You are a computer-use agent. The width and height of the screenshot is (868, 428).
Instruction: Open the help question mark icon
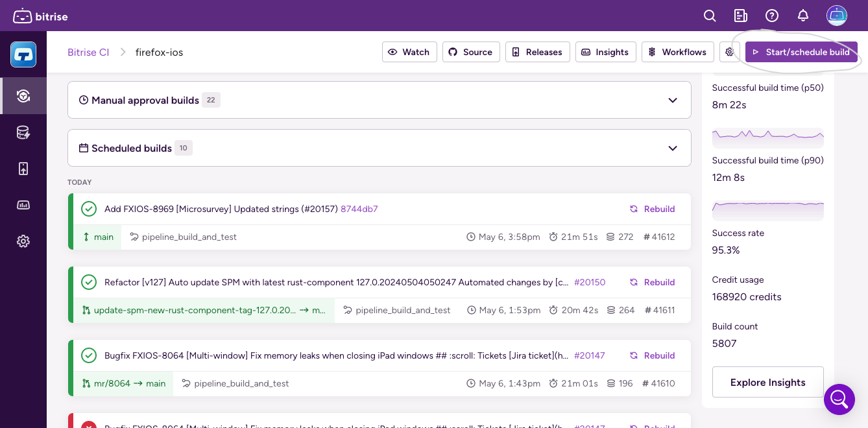[772, 16]
